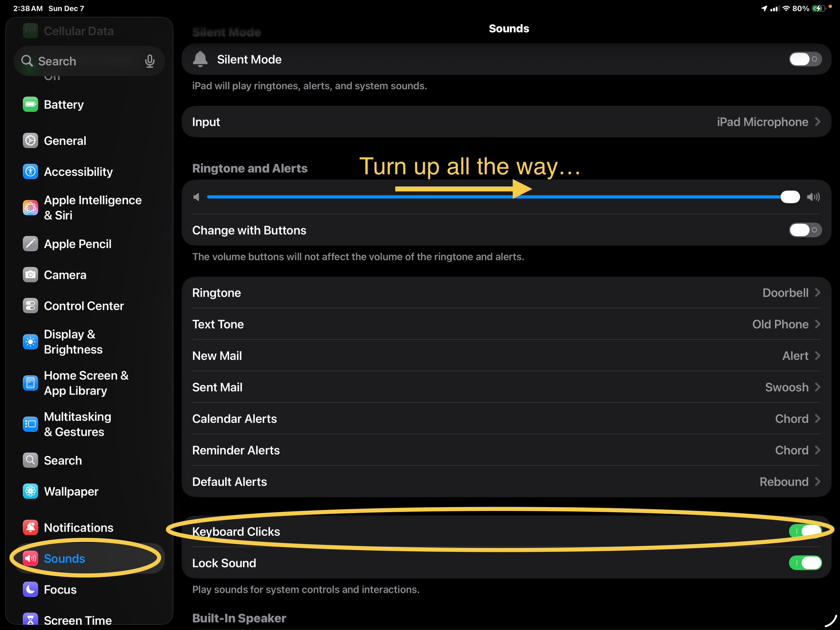Open the Wallpaper settings icon

pos(31,491)
